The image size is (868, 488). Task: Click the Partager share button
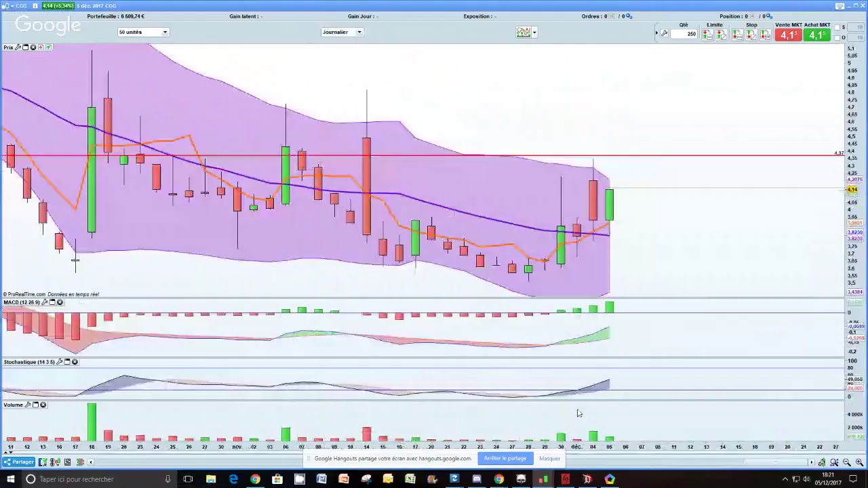(18, 462)
